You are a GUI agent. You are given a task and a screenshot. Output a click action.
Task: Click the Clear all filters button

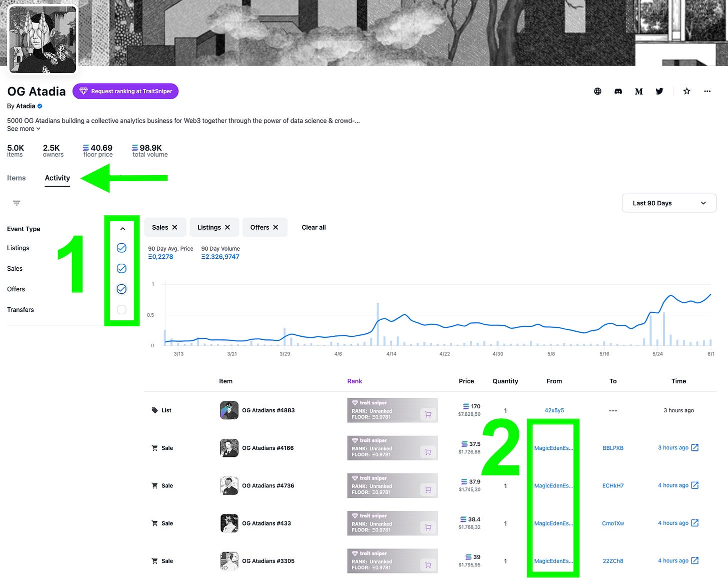[x=313, y=227]
